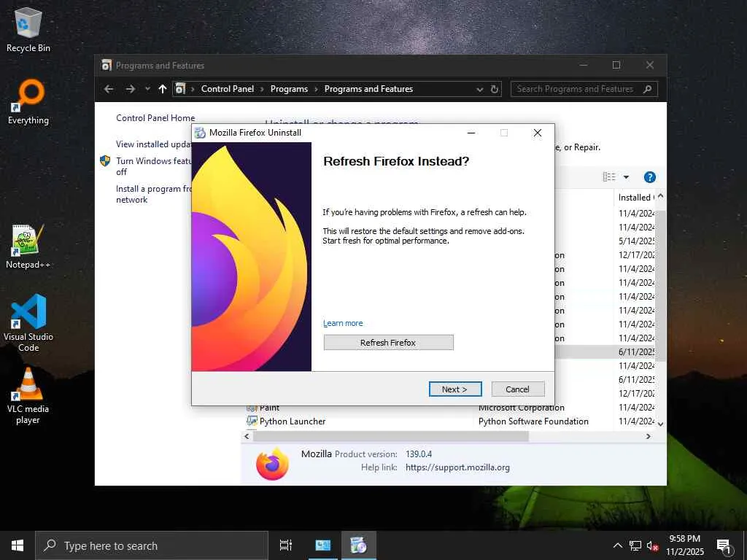The width and height of the screenshot is (747, 560).
Task: Open View installed updates link
Action: (153, 144)
